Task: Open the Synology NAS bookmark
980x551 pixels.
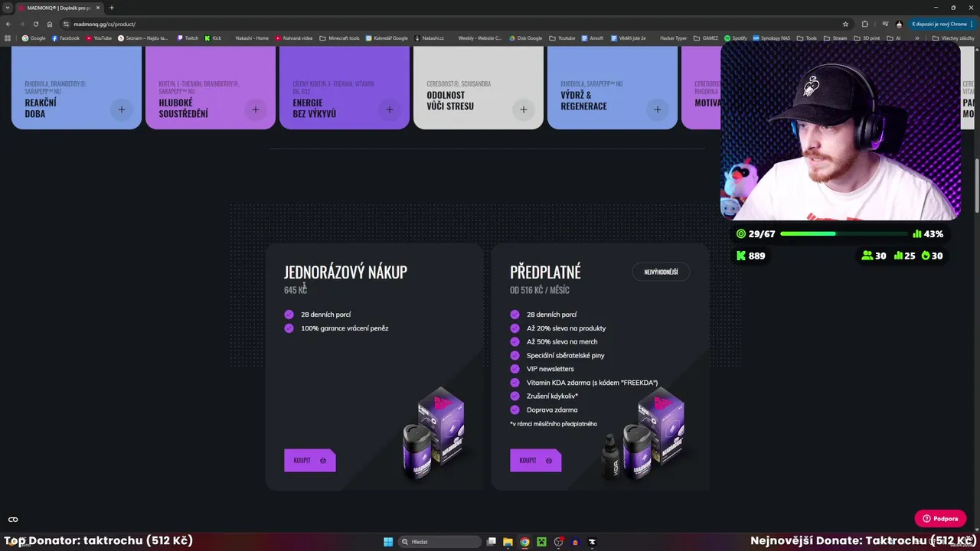Action: pyautogui.click(x=771, y=38)
